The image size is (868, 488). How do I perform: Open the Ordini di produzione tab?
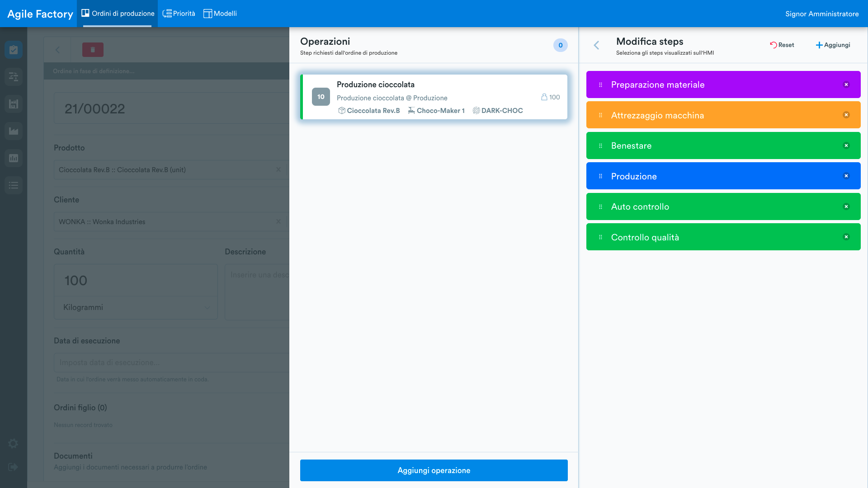pyautogui.click(x=118, y=14)
